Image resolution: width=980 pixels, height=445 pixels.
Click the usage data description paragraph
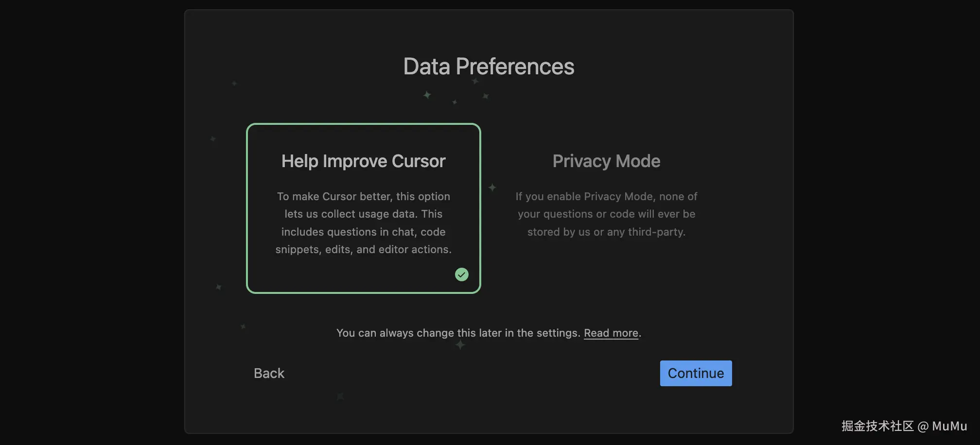(x=363, y=222)
